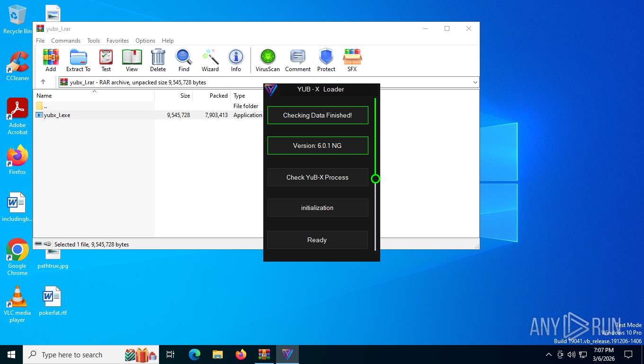The height and width of the screenshot is (364, 644).
Task: Click the Test archive toolbar icon
Action: pyautogui.click(x=106, y=60)
